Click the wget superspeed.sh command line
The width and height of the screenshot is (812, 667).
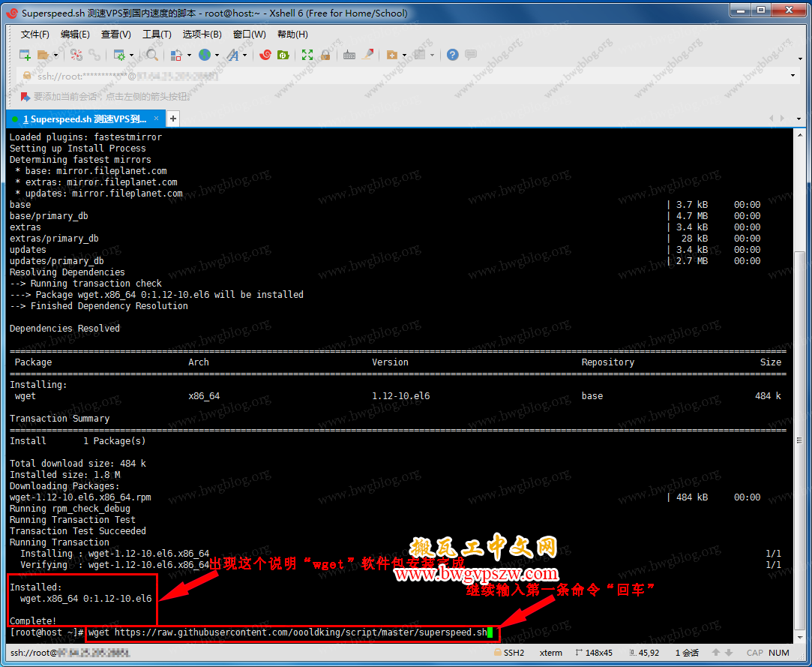coord(288,632)
